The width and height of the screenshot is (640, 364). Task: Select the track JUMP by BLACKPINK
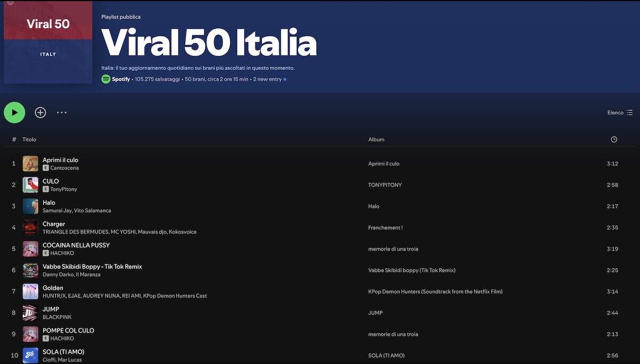50,309
